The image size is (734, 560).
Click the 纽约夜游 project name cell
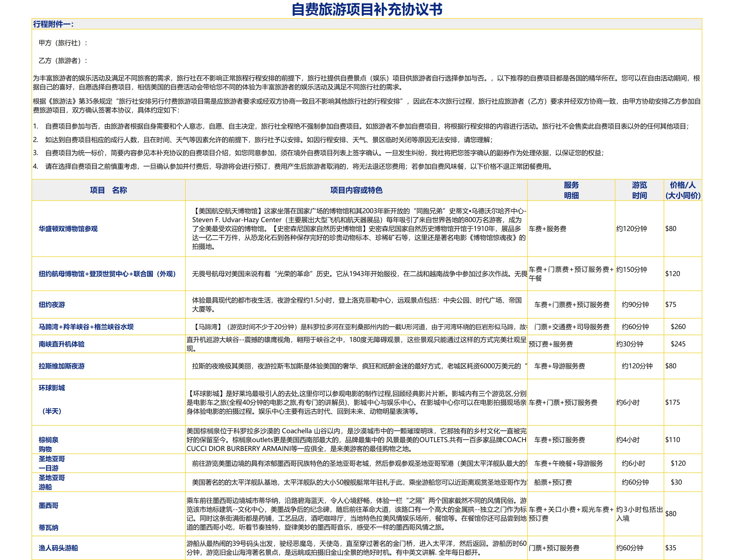(x=108, y=305)
